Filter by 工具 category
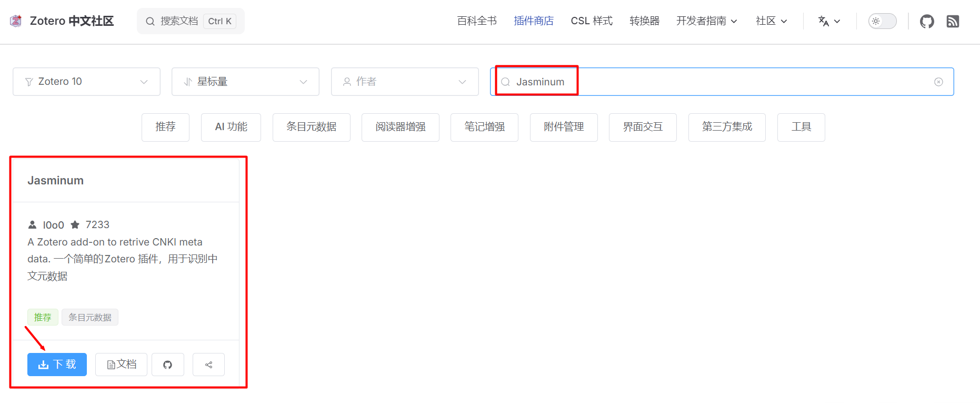This screenshot has height=403, width=980. [x=801, y=127]
